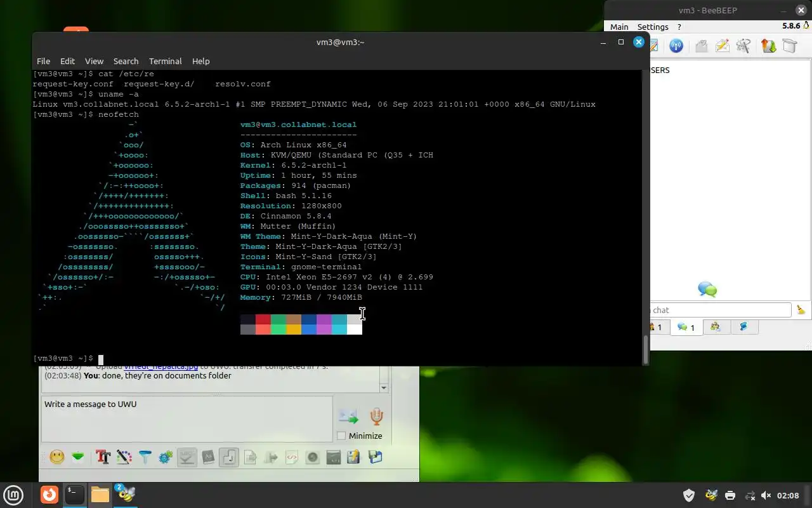
Task: Open the Search menu in terminal
Action: click(126, 61)
